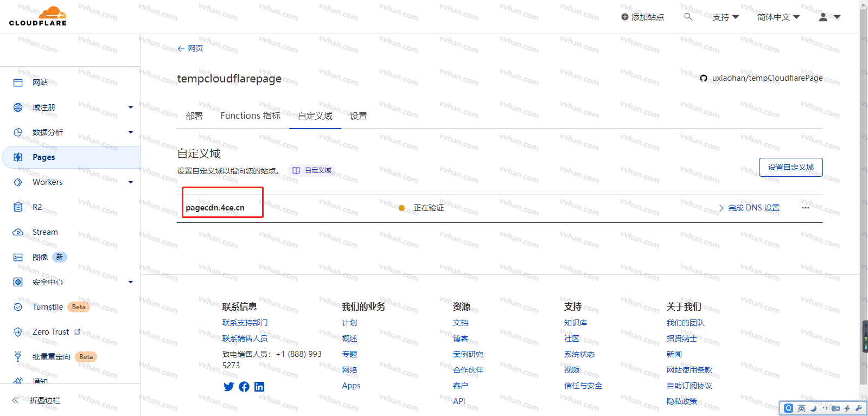Click the IME 英 language indicator
The height and width of the screenshot is (416, 868).
point(801,408)
